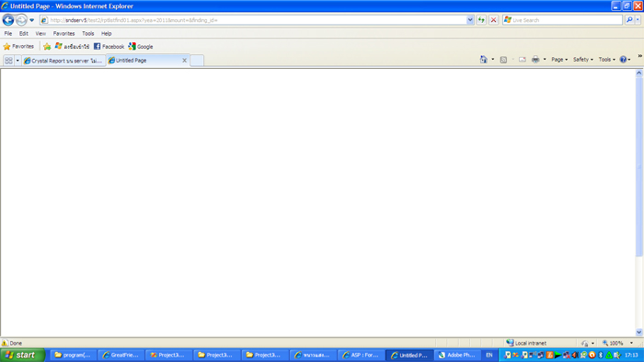Open the Facebook favorites link

[109, 47]
